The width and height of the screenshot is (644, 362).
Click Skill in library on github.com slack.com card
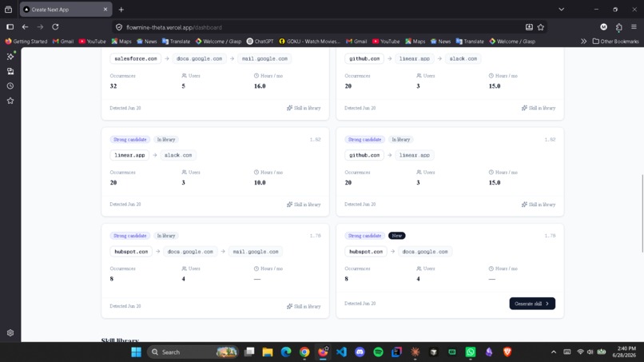click(539, 108)
